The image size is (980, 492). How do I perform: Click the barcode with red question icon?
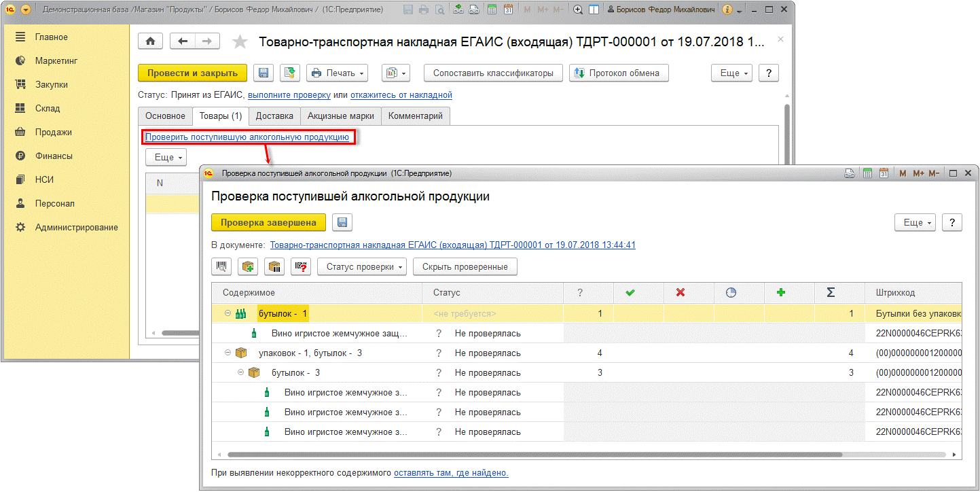(301, 266)
